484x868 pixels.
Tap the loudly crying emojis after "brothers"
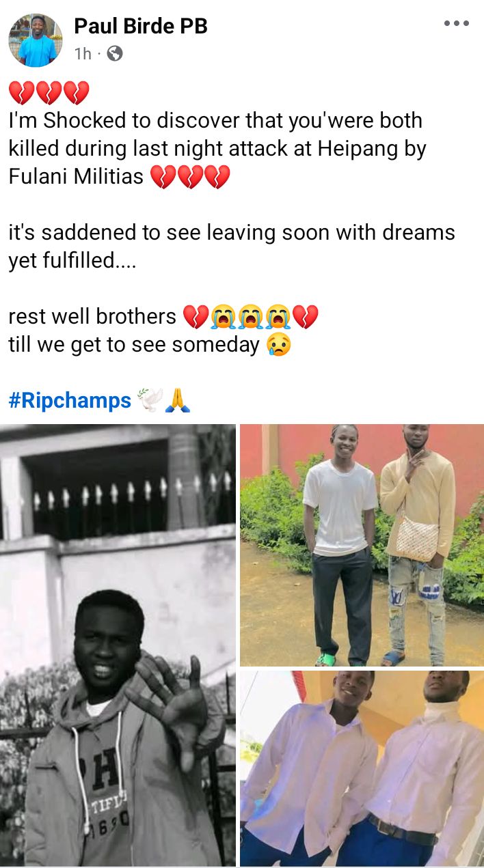[x=250, y=317]
